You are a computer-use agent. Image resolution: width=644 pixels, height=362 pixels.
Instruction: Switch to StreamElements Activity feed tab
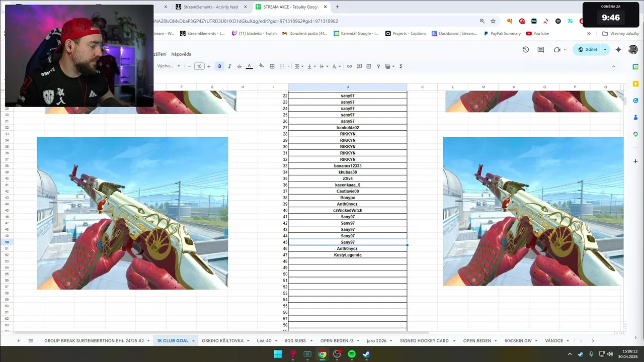click(x=211, y=7)
